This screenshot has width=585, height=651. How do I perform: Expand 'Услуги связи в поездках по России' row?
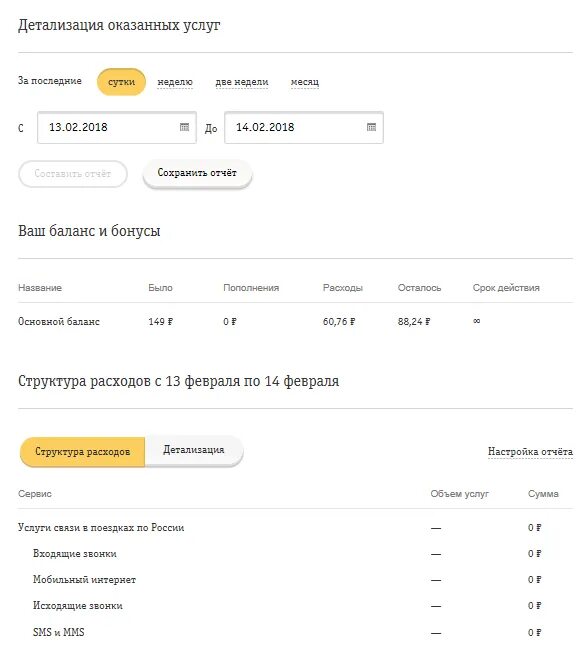click(x=296, y=528)
